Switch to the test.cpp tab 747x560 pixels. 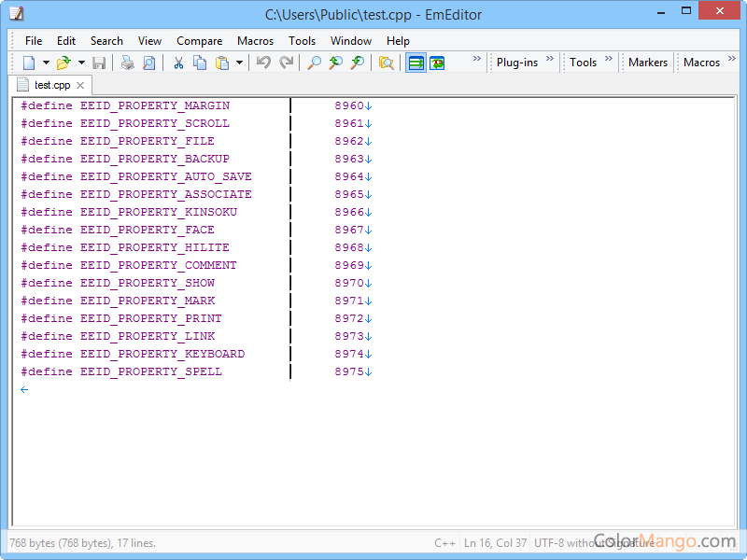pos(51,85)
